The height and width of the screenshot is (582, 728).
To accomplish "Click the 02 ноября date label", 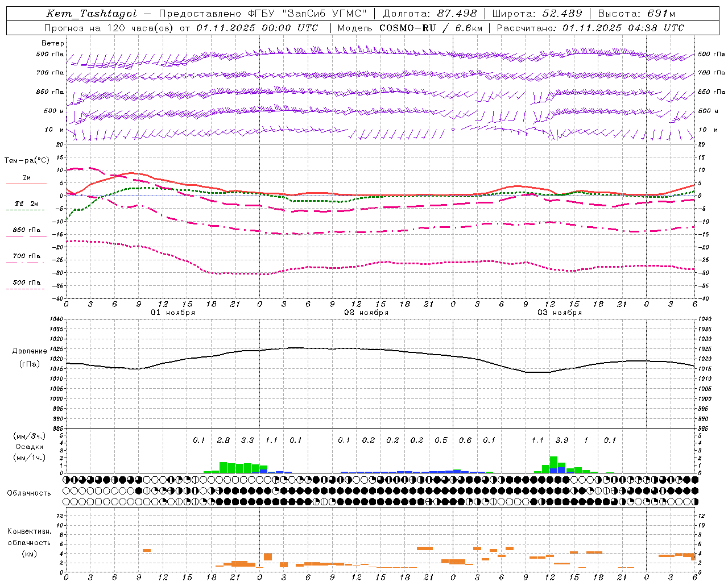I will click(366, 313).
